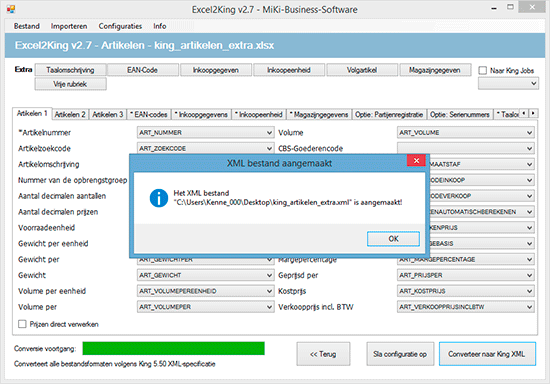This screenshot has width=550, height=384.
Task: Switch to the Artikelen 1 tab
Action: pyautogui.click(x=32, y=113)
